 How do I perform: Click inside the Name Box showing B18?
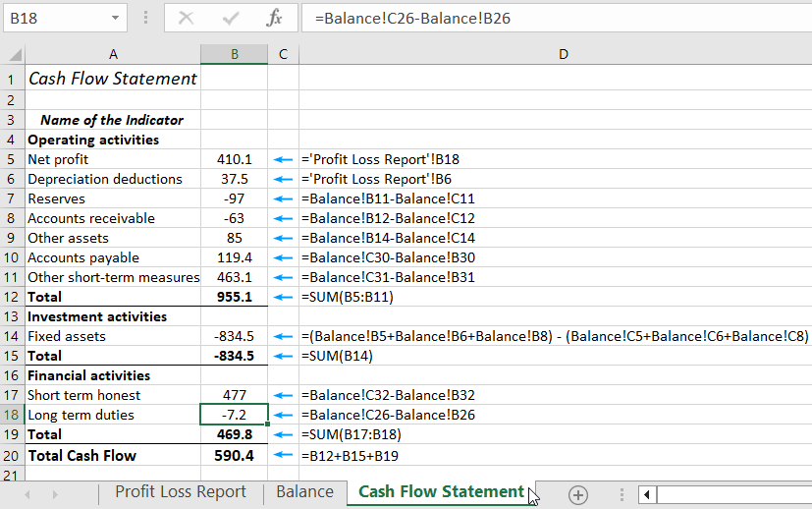point(54,18)
